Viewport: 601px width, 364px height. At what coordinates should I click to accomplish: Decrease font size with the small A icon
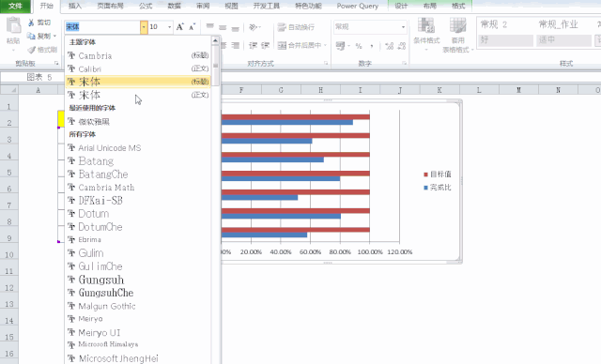(x=192, y=27)
